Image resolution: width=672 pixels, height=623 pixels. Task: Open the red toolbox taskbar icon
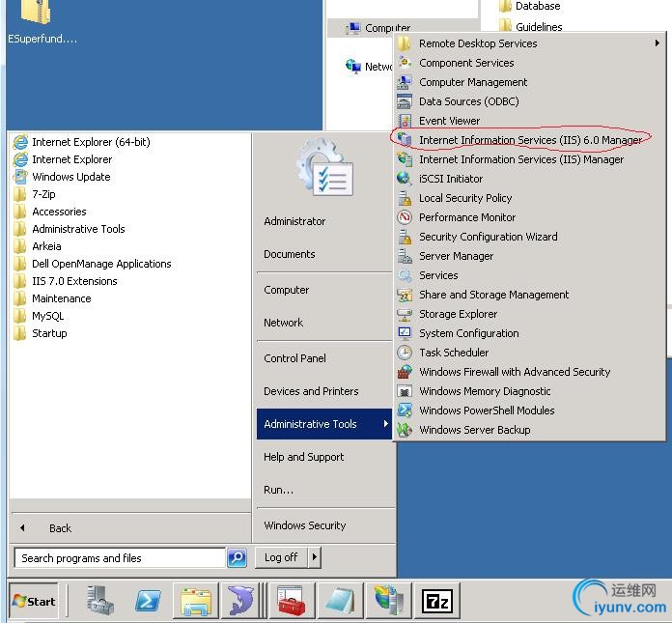pos(291,601)
